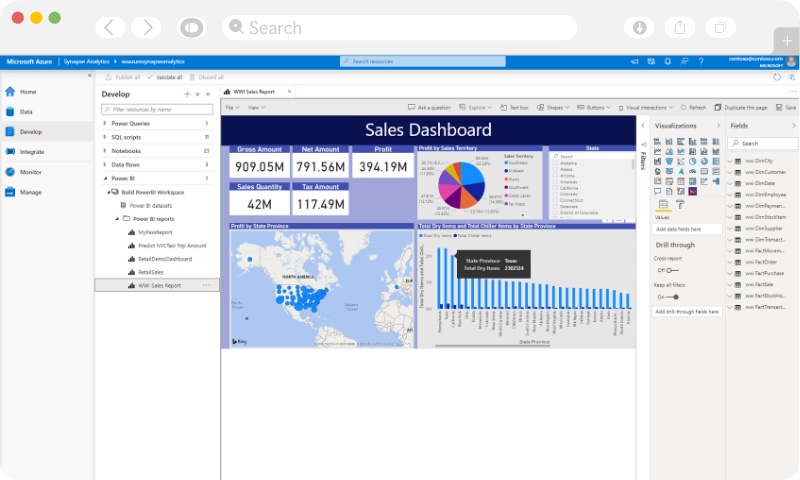Check the Colorado state checkbox

(555, 194)
